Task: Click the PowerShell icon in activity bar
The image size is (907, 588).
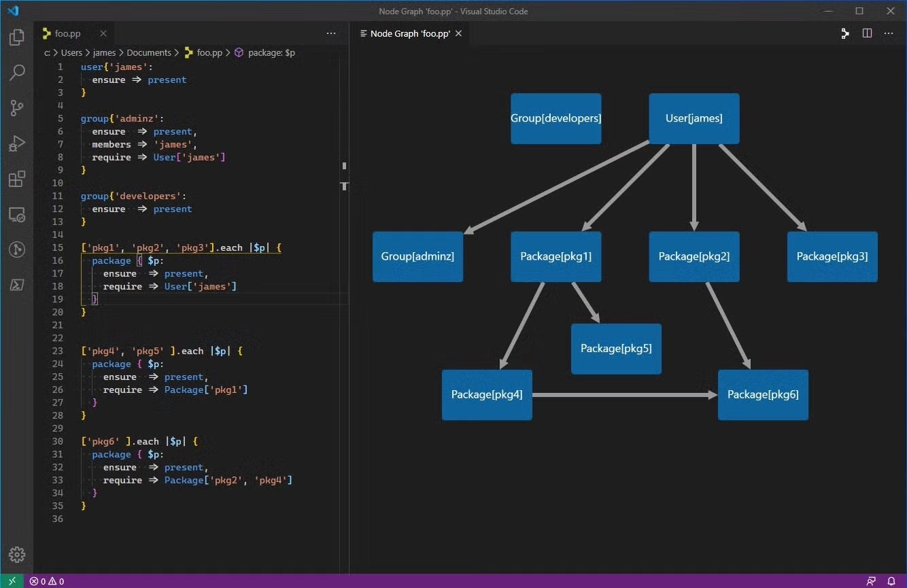Action: coord(17,285)
